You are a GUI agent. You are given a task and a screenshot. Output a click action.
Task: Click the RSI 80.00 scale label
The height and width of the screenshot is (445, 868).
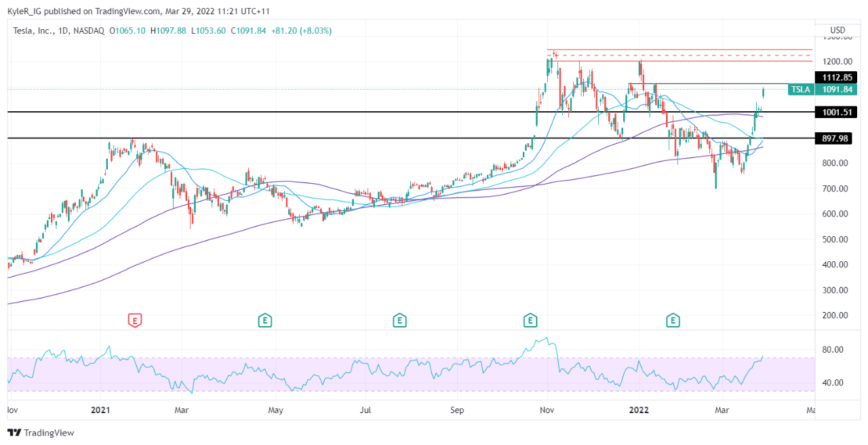point(834,350)
